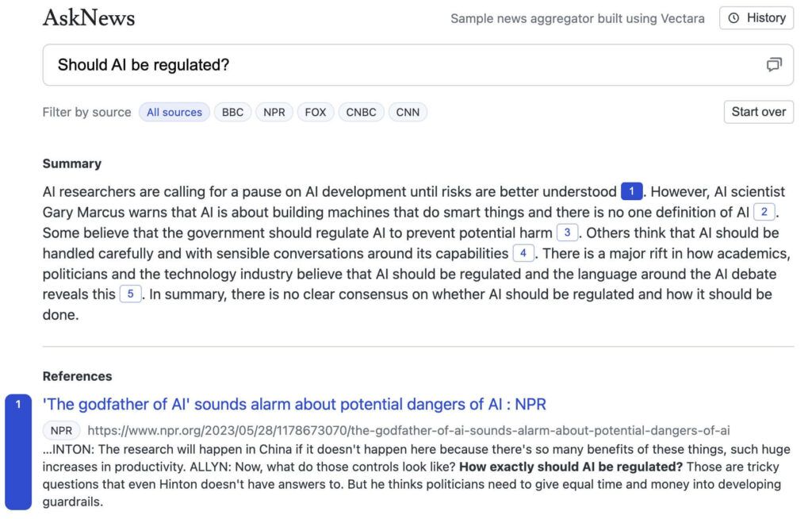The image size is (812, 519).
Task: Toggle the FOX source filter
Action: pyautogui.click(x=316, y=112)
